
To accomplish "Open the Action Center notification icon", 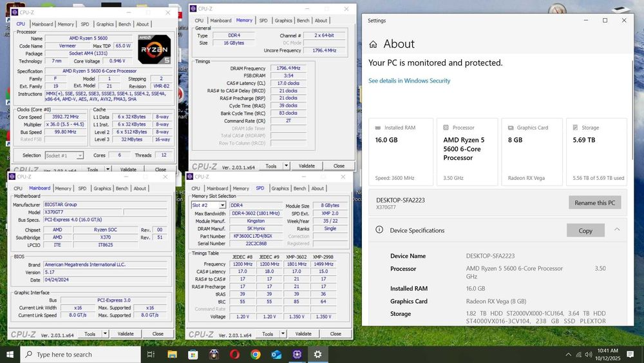I will [x=630, y=355].
